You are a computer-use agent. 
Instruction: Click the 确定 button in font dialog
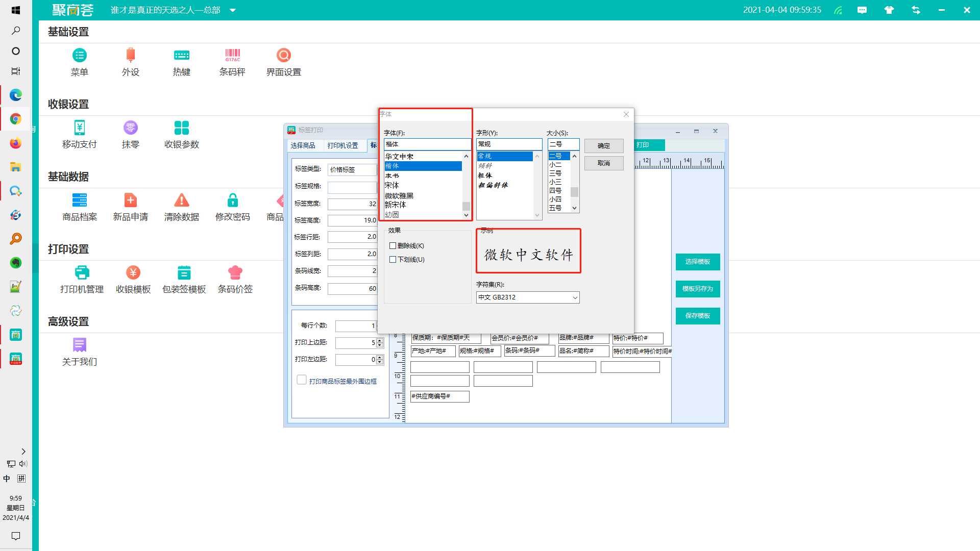pyautogui.click(x=604, y=146)
